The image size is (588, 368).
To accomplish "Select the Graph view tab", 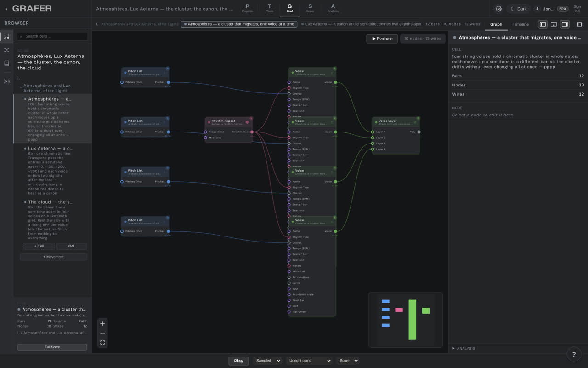I will coord(496,24).
